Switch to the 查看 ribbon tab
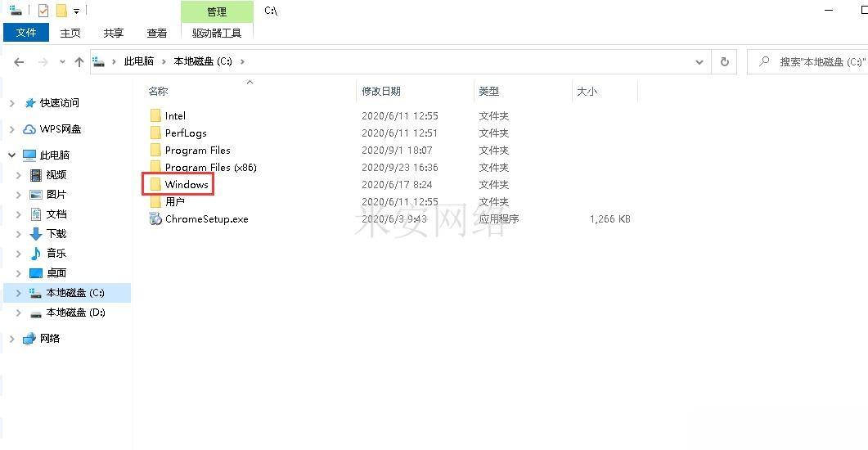This screenshot has height=450, width=868. click(x=156, y=34)
